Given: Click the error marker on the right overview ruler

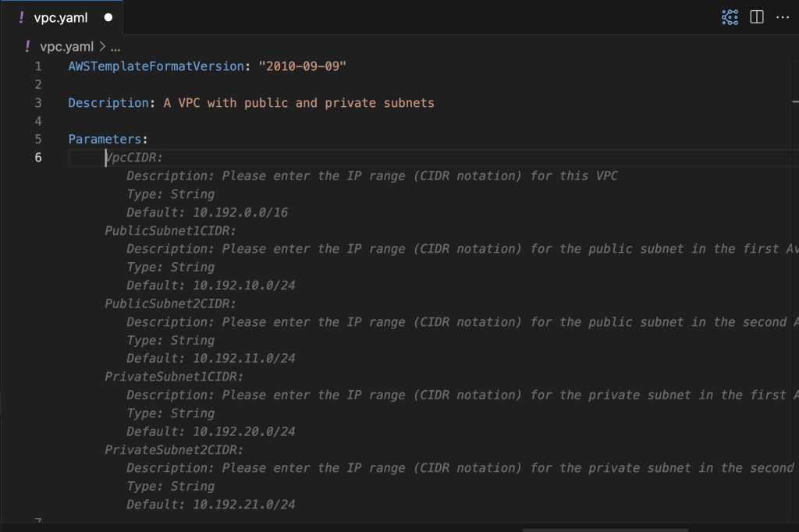Looking at the screenshot, I should click(x=795, y=101).
